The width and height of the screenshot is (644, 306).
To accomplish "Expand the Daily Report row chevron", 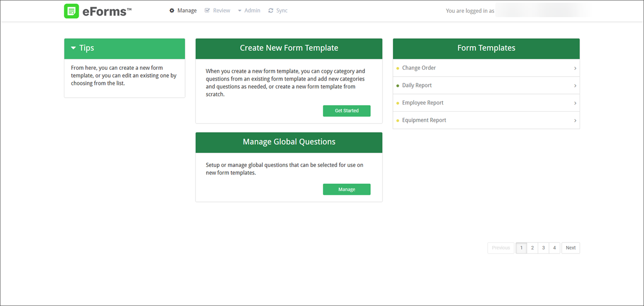I will click(x=575, y=86).
